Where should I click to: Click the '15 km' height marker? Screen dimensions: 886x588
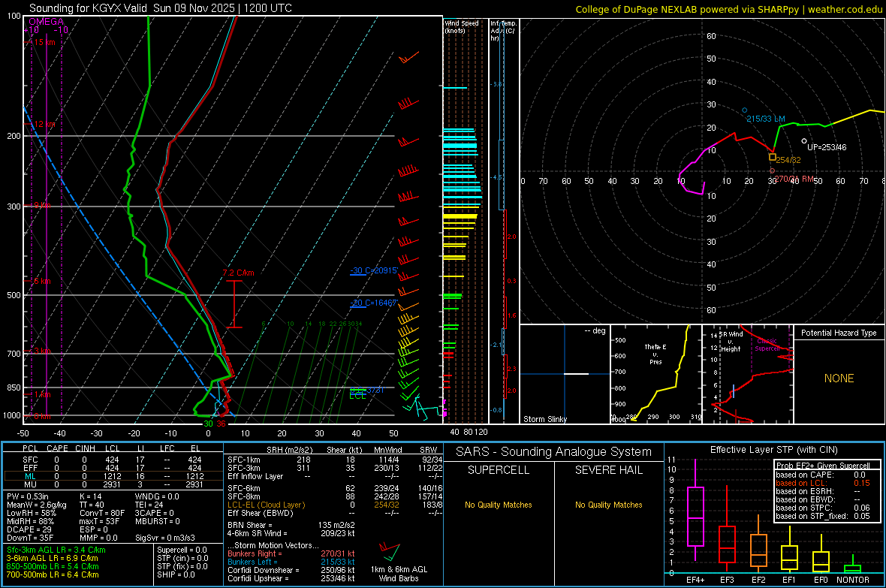44,42
